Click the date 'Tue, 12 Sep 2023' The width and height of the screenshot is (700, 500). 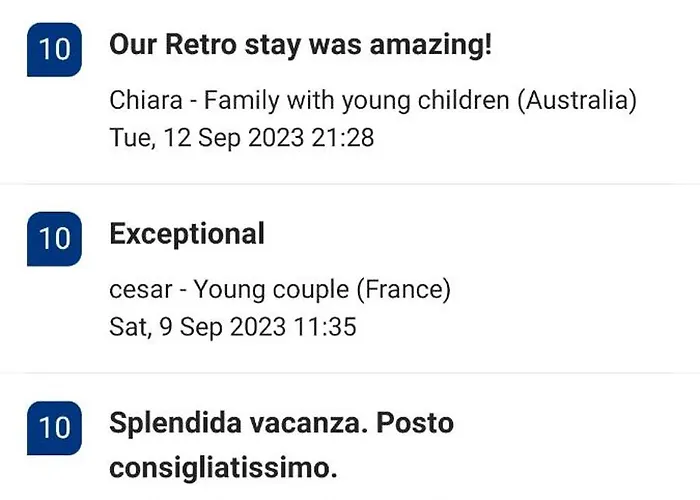pos(206,136)
